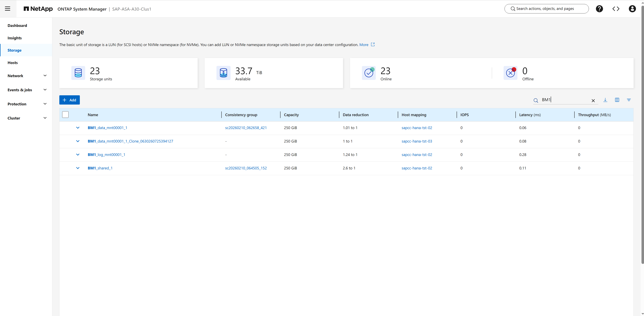Screen dimensions: 644x316
Task: Follow the More link in description
Action: pyautogui.click(x=364, y=45)
